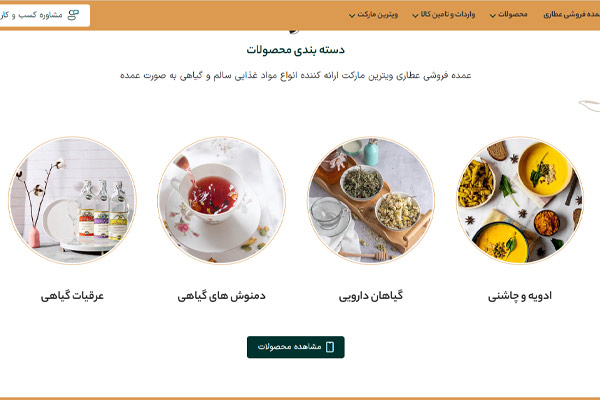The width and height of the screenshot is (600, 400).
Task: Click the دمنوش های گیاهی category title
Action: pyautogui.click(x=221, y=296)
